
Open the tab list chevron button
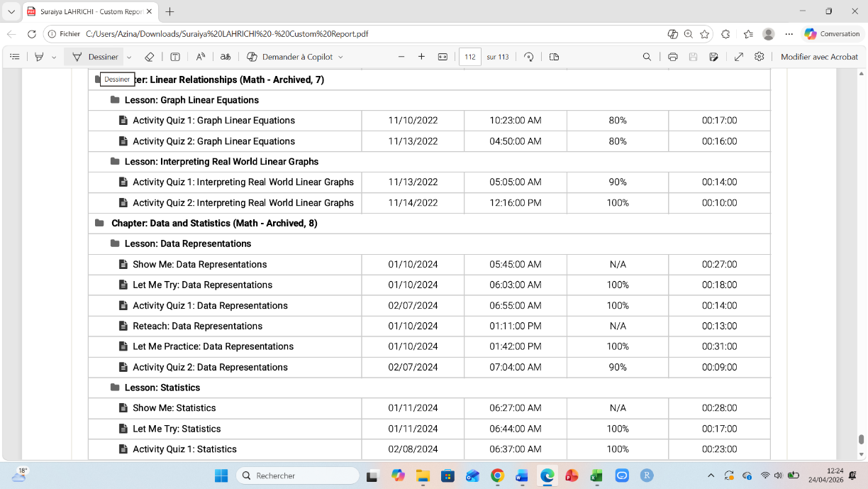tap(11, 11)
